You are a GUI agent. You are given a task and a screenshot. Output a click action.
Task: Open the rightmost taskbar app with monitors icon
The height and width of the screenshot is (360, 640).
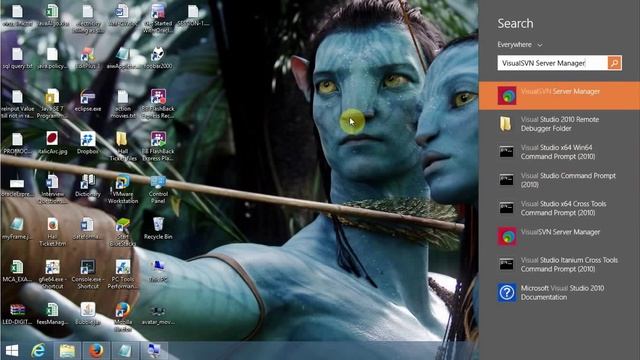154,351
